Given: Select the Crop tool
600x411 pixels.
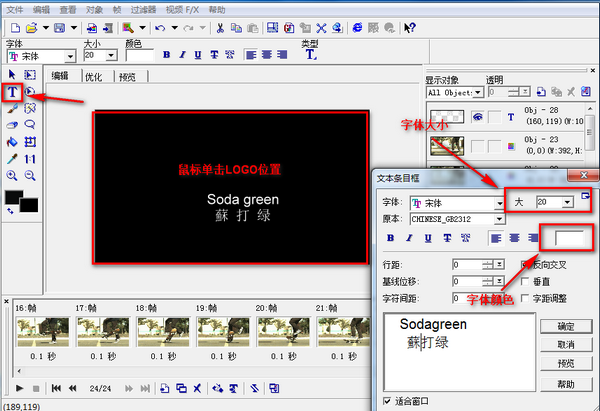Looking at the screenshot, I should pos(30,142).
